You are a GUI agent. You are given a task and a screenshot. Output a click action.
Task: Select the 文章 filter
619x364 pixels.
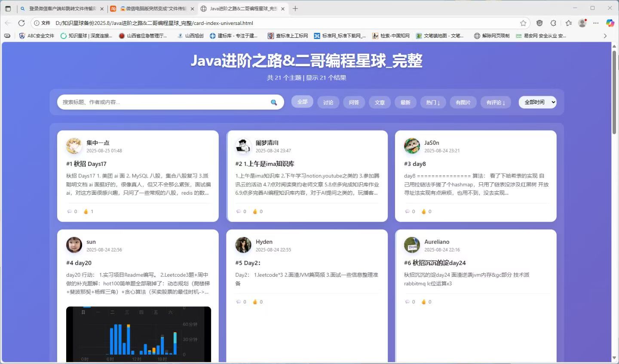click(380, 102)
